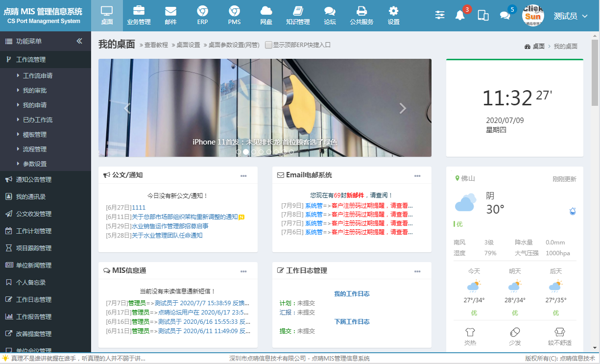Open 改善提案管理 in sidebar

click(46, 334)
